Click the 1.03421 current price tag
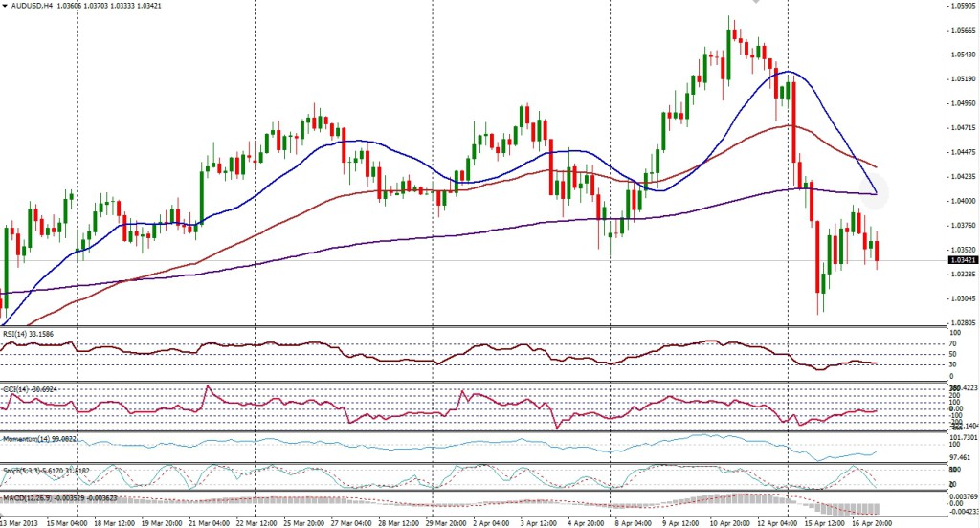Image resolution: width=980 pixels, height=528 pixels. 962,260
